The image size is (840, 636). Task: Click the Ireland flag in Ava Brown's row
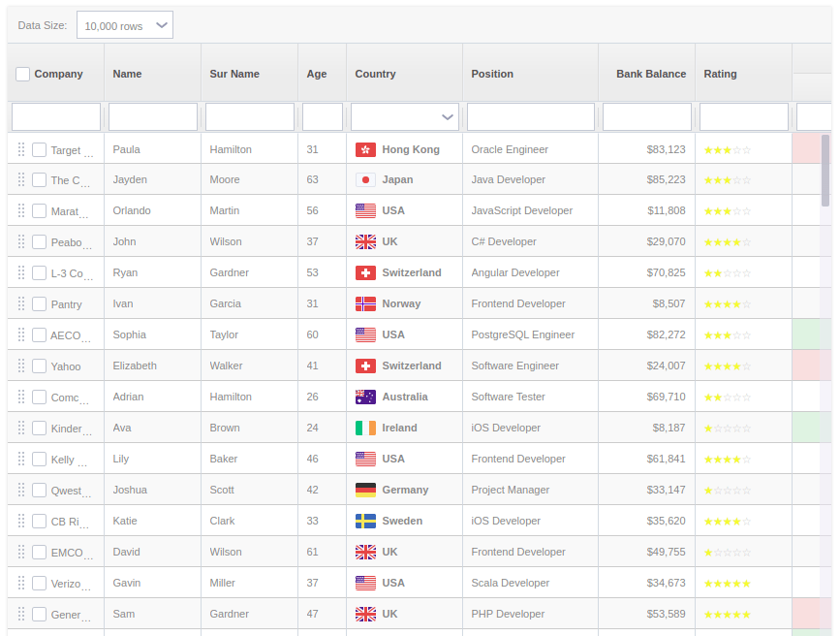(x=366, y=428)
